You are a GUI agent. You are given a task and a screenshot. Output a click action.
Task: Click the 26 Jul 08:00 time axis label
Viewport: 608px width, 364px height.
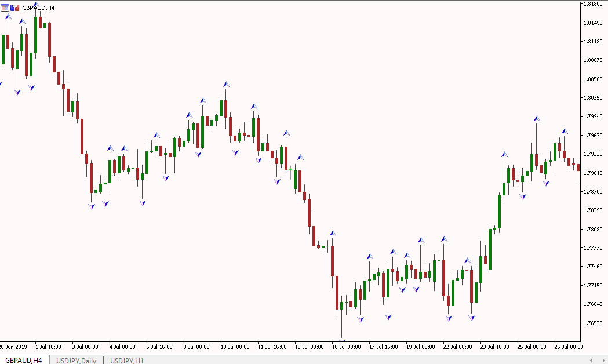[x=568, y=347]
